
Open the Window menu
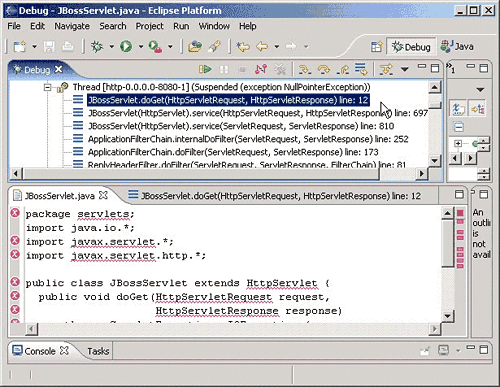[x=214, y=26]
